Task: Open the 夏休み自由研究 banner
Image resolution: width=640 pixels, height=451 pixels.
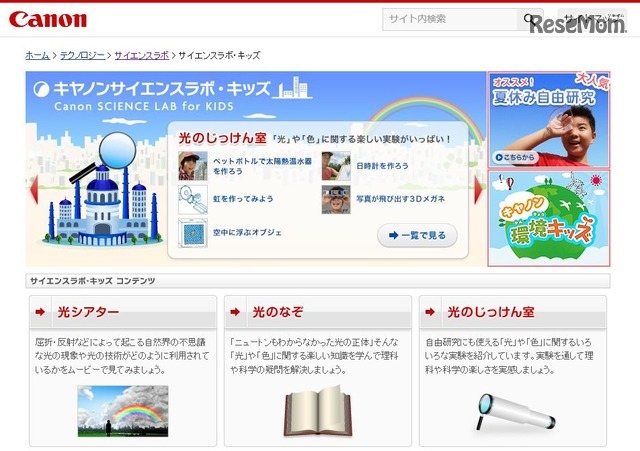Action: point(549,120)
